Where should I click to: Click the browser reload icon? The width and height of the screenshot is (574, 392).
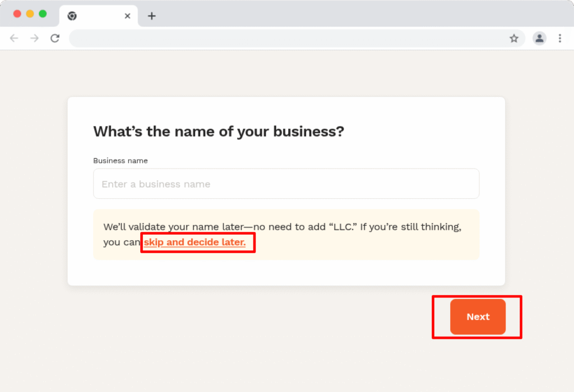pos(54,38)
